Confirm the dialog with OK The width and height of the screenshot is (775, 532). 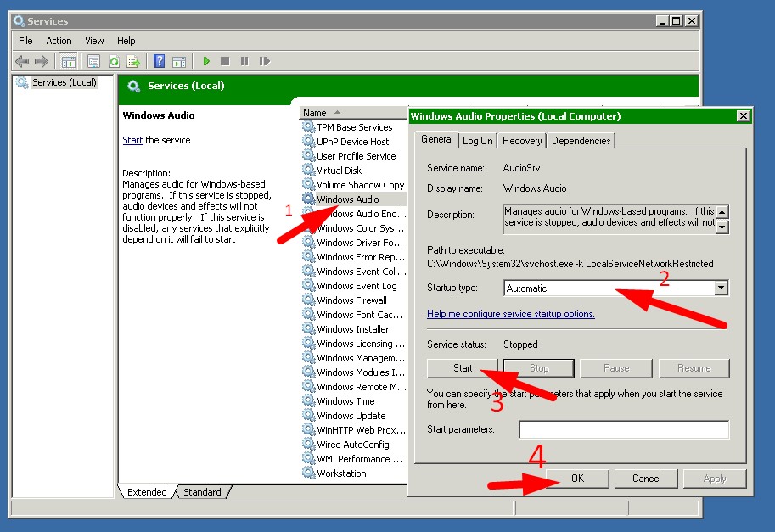coord(577,479)
